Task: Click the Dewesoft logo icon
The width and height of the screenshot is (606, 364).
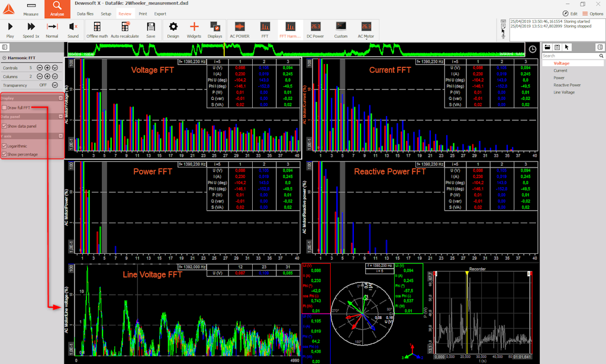Action: (x=8, y=9)
